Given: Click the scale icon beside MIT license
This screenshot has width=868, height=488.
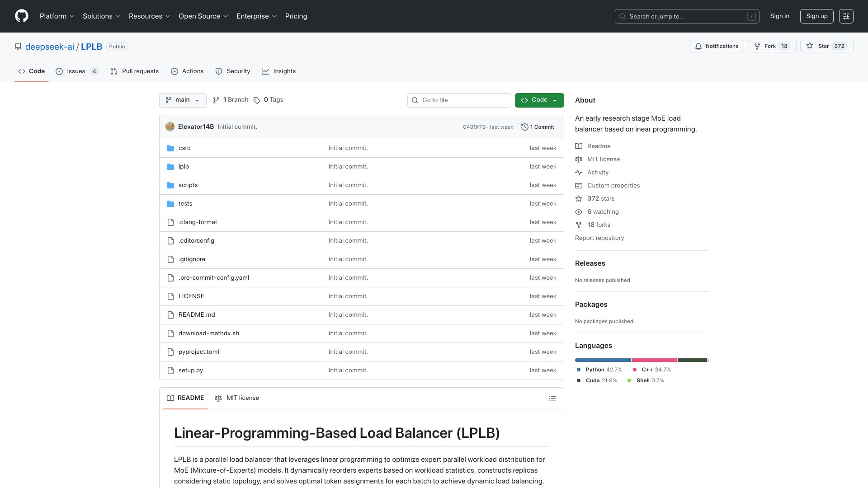Looking at the screenshot, I should 579,160.
